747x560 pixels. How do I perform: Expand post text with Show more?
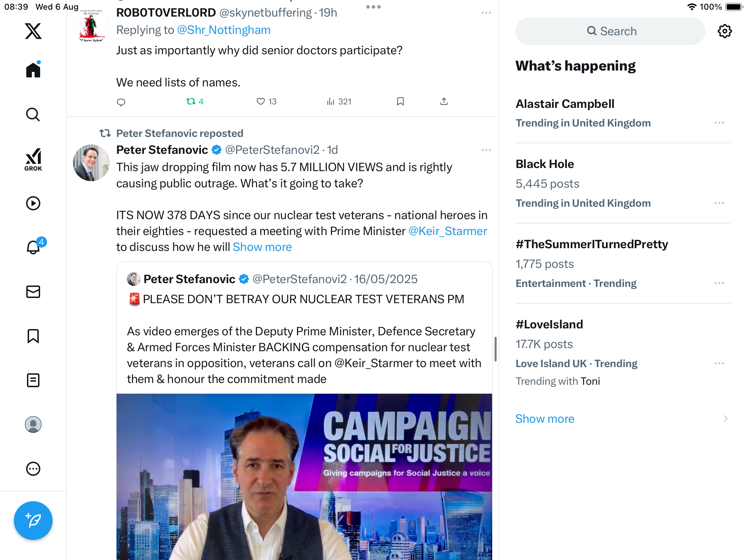(262, 247)
